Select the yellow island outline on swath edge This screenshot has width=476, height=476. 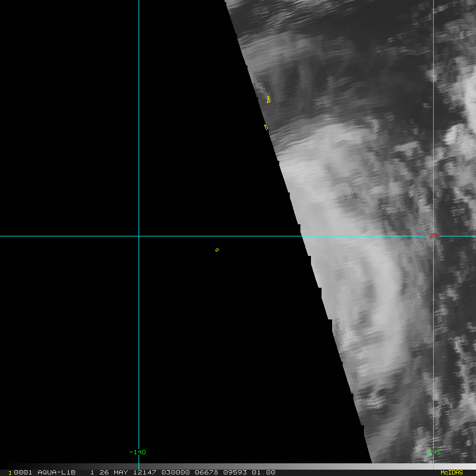point(266,127)
